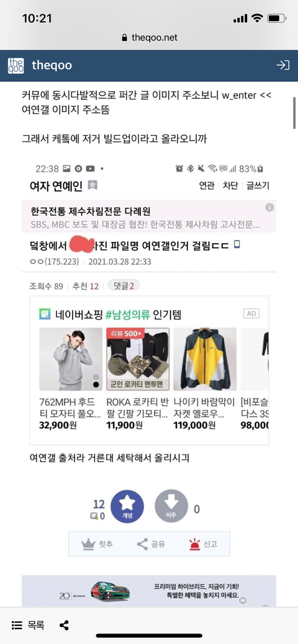The width and height of the screenshot is (298, 644).
Task: Open the 목록 list icon
Action: click(17, 625)
